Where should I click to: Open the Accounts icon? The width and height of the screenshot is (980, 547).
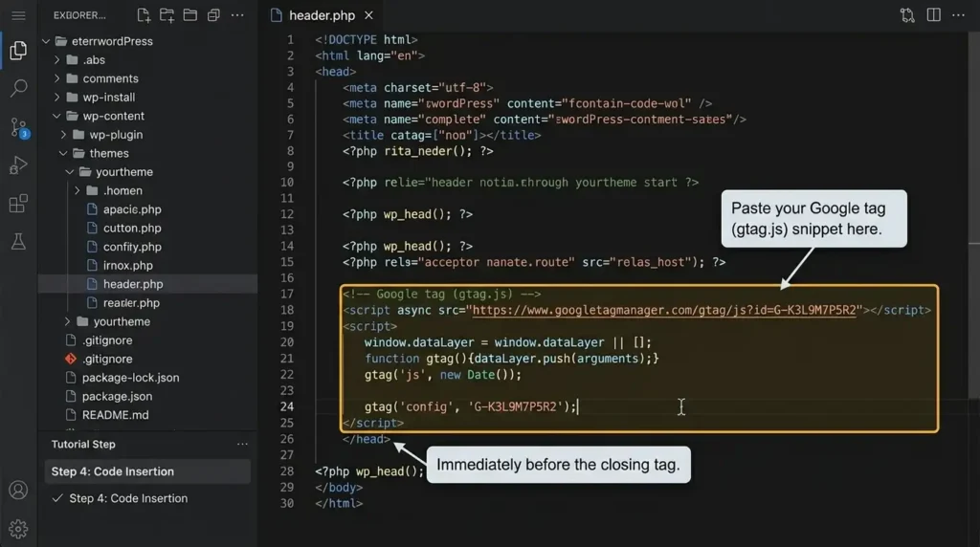[18, 491]
